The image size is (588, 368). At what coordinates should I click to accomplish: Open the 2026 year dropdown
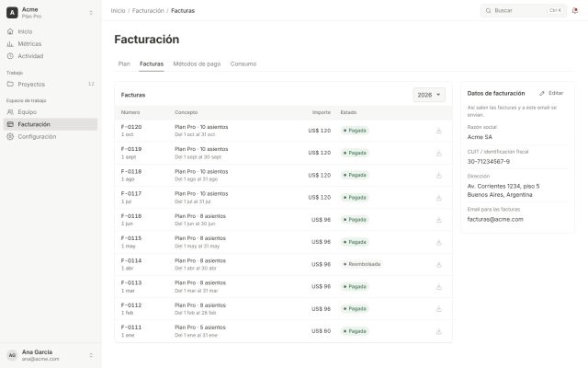(x=429, y=95)
